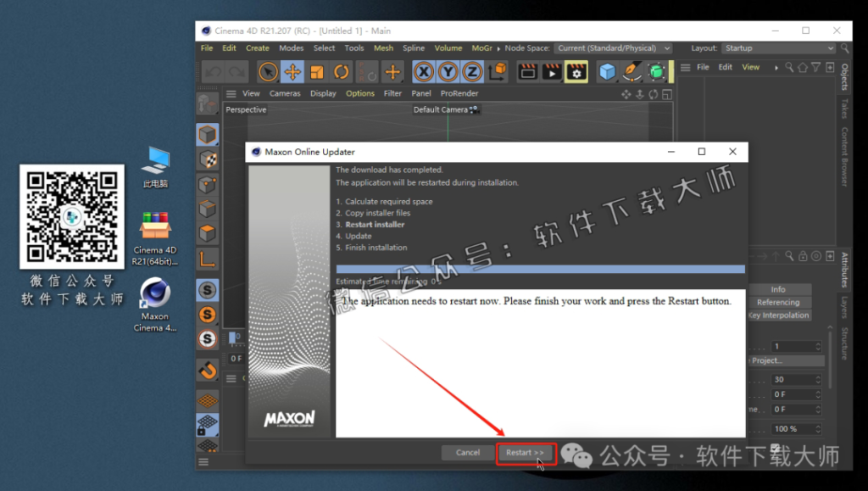Screen dimensions: 868x491
Task: Click Cancel in the Online Updater
Action: coord(467,453)
